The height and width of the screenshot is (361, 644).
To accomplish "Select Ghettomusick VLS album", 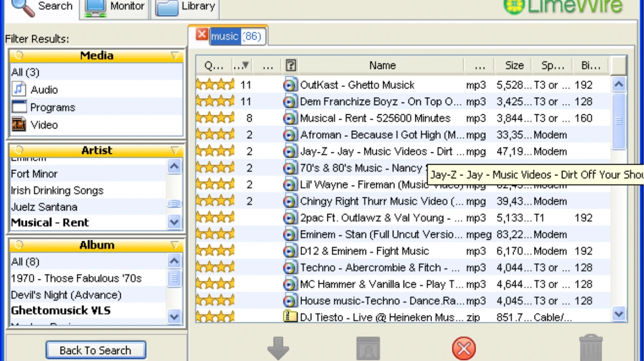I will 61,311.
